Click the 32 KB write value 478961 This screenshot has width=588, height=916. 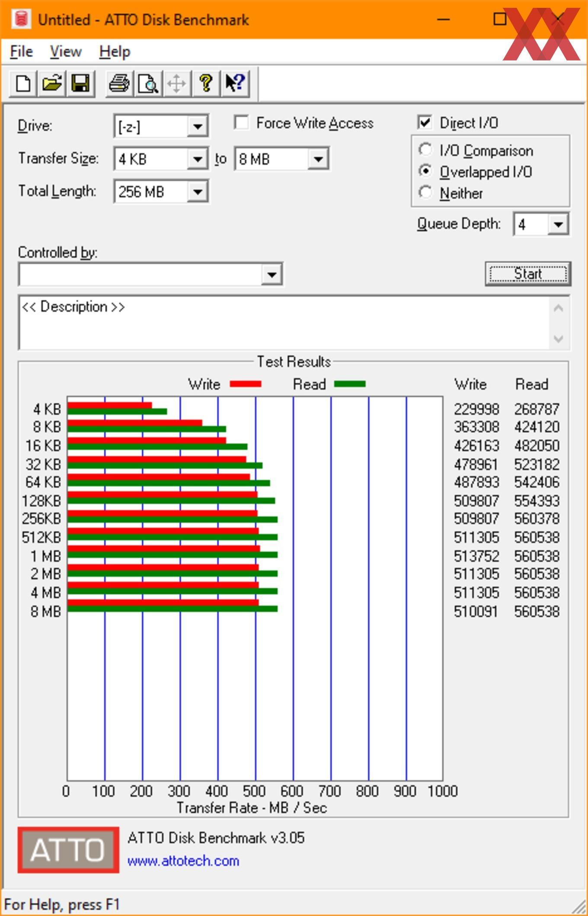tap(476, 464)
